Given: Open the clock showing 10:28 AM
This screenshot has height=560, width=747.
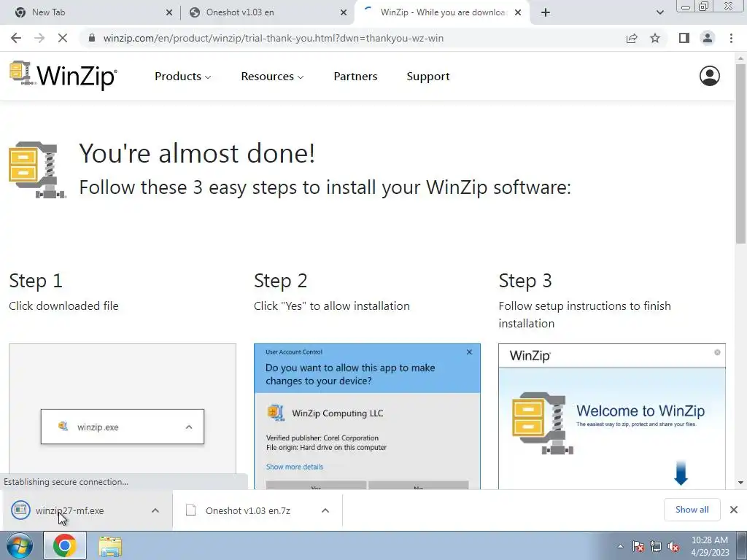Looking at the screenshot, I should tap(710, 546).
